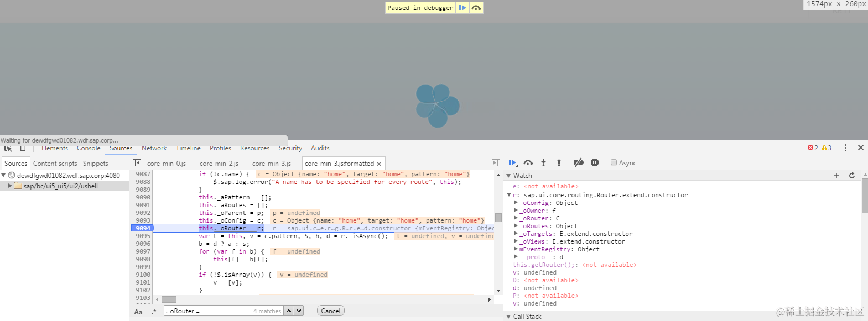Viewport: 868px width, 321px height.
Task: Hide the file navigator pane
Action: (x=137, y=163)
